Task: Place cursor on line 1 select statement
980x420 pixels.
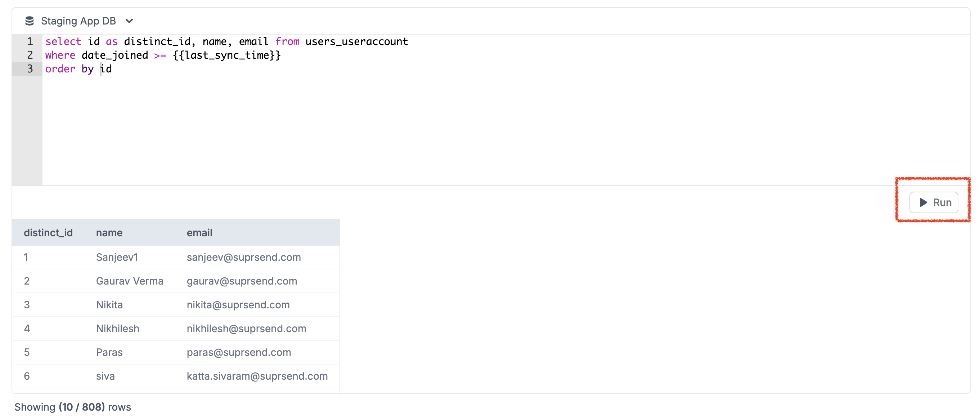Action: coord(226,41)
